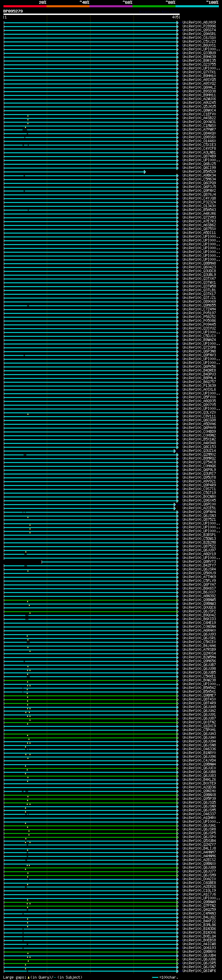
Task: Select label UniRef100_B4DRE8
Action: 199,371
